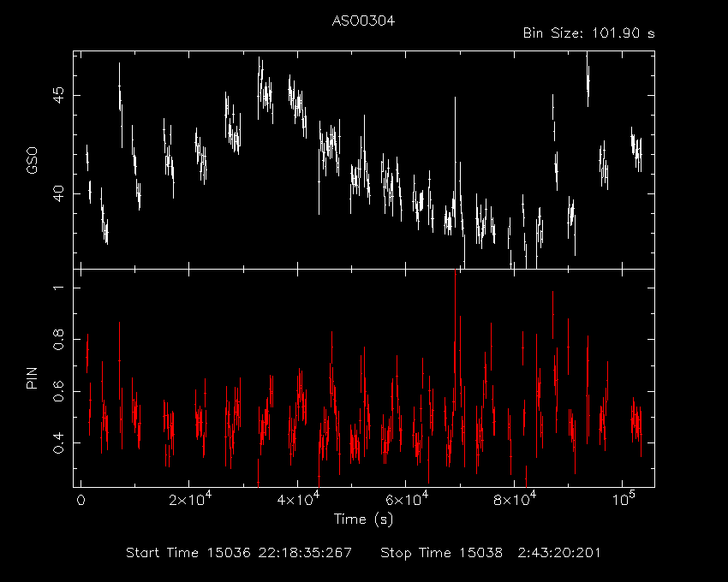Click the x-axis tick label 6×10^4

407,499
